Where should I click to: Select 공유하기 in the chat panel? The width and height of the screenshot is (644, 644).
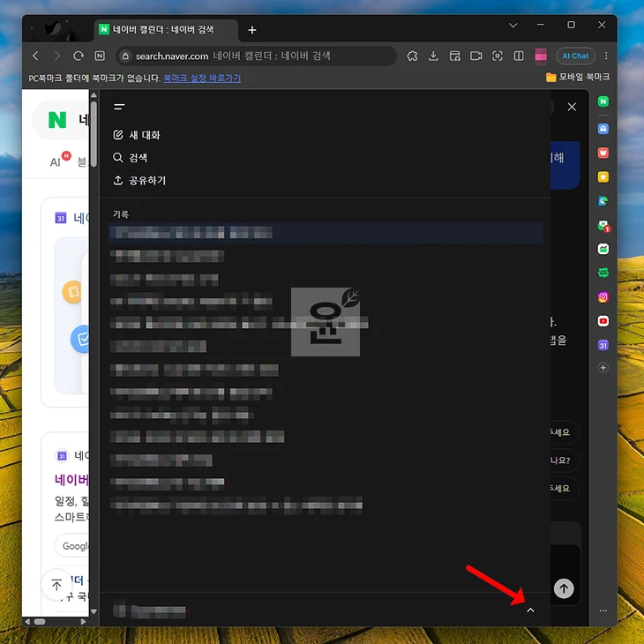[x=139, y=180]
